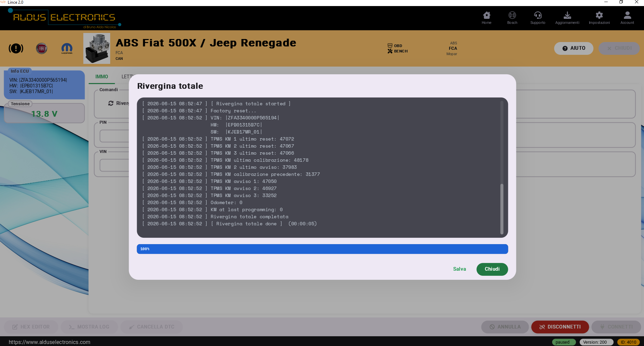
Task: Click the 13.8 V voltage reading
Action: [44, 114]
